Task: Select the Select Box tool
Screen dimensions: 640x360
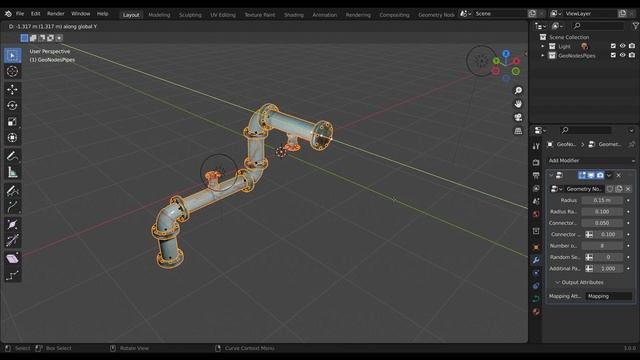Action: pos(12,55)
